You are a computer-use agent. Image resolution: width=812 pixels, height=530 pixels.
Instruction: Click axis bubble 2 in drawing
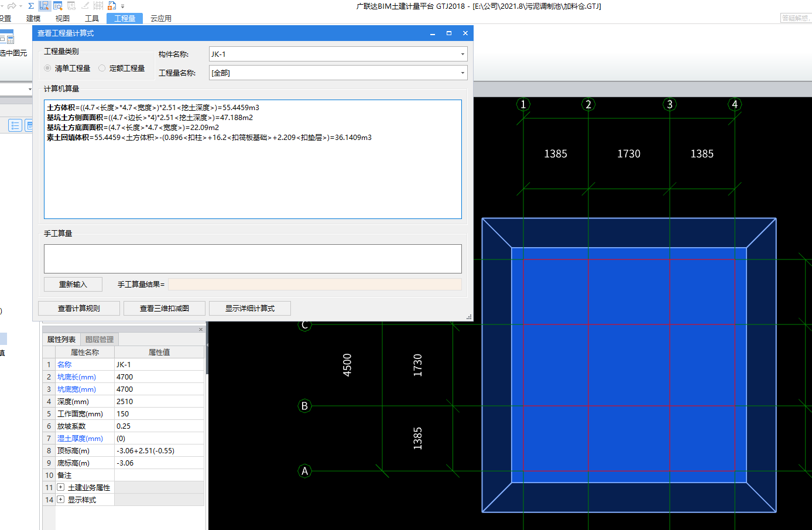pos(588,104)
